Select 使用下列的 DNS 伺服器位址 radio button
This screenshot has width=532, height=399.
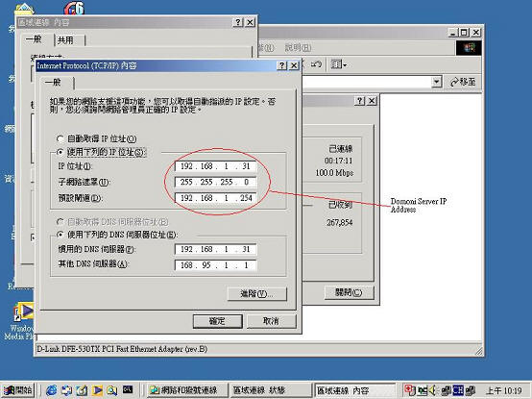pyautogui.click(x=60, y=235)
